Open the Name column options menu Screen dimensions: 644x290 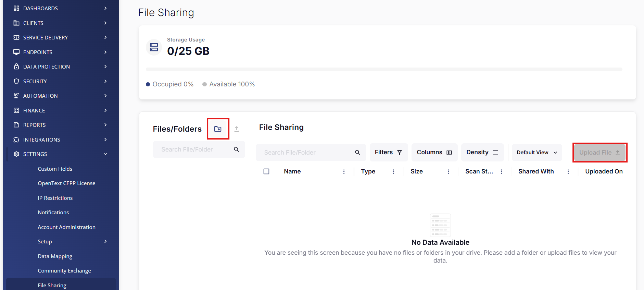pos(344,171)
